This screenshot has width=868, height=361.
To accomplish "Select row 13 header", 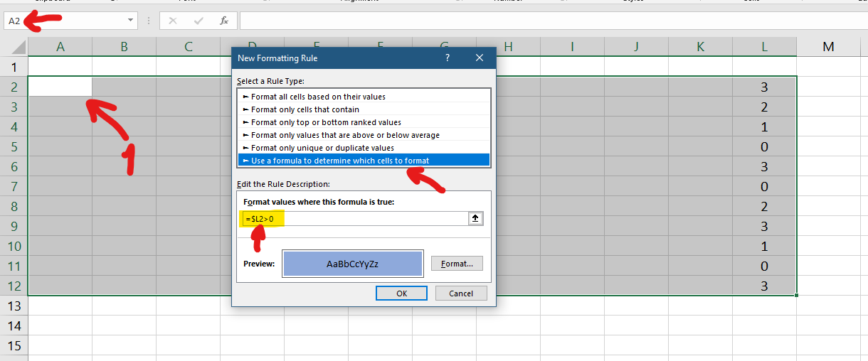I will point(14,306).
